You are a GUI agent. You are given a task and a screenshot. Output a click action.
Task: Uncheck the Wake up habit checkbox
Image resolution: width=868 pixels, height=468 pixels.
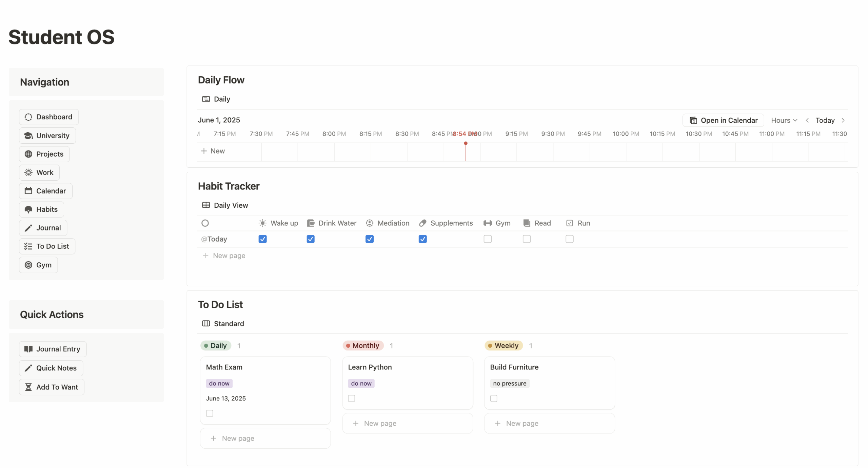tap(262, 239)
